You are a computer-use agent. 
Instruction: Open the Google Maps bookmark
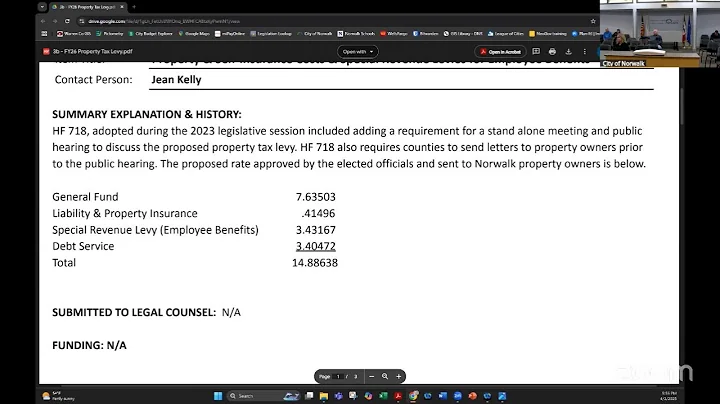(194, 34)
